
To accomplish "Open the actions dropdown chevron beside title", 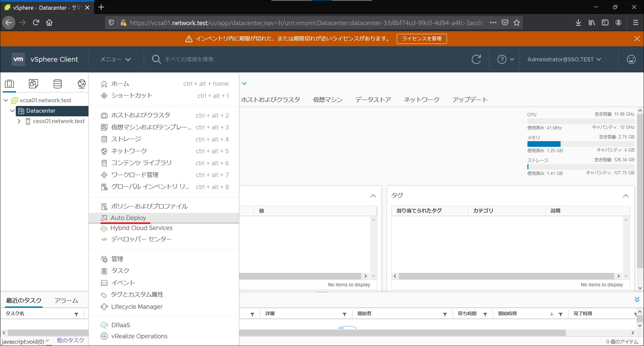I will [x=244, y=83].
